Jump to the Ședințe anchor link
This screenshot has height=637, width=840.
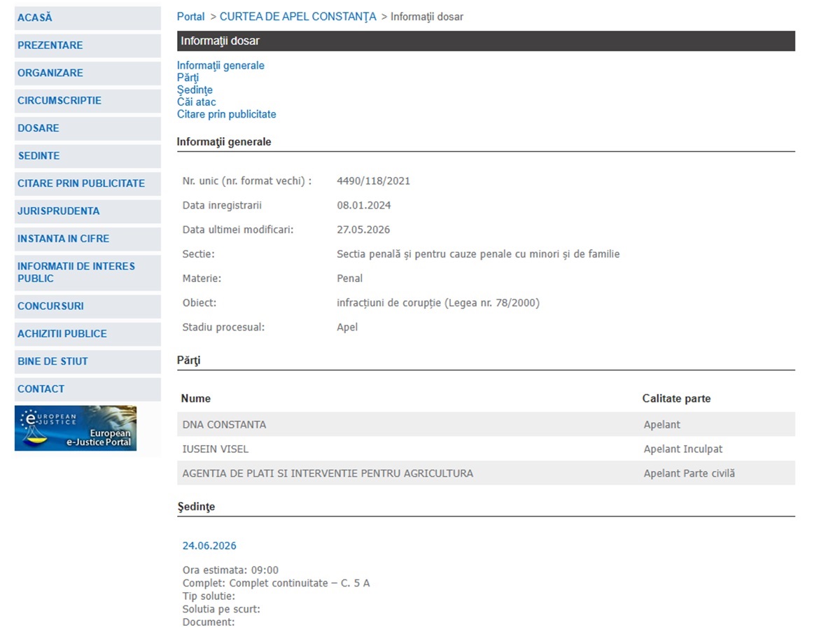195,90
